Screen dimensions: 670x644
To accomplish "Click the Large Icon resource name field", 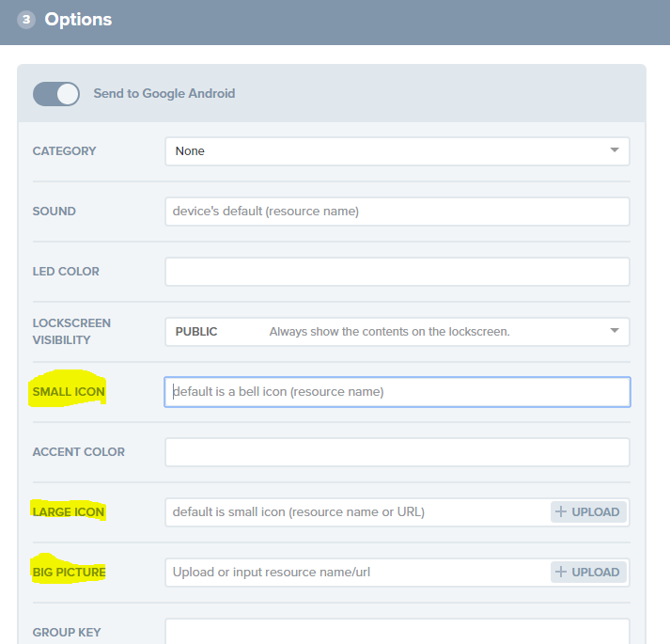I will point(357,512).
